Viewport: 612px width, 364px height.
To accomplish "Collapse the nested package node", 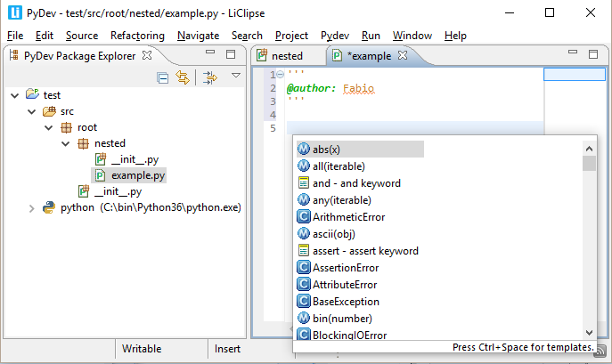I will pos(66,144).
